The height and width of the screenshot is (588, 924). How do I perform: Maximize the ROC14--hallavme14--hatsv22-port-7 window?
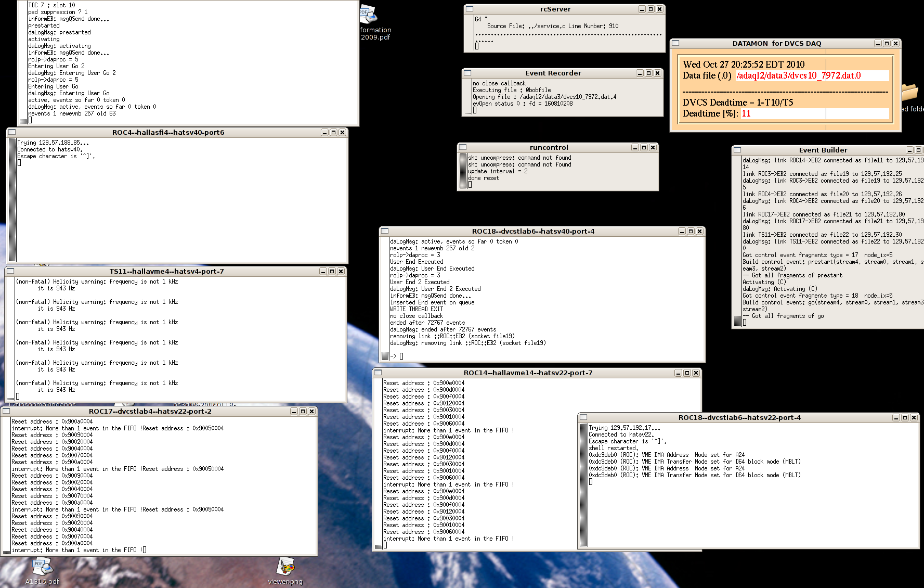tap(687, 373)
